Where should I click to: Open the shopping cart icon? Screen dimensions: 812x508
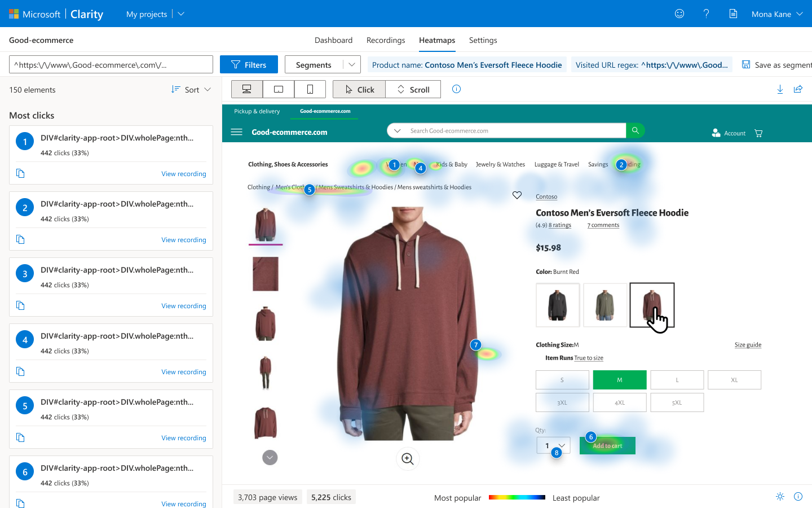(x=758, y=133)
